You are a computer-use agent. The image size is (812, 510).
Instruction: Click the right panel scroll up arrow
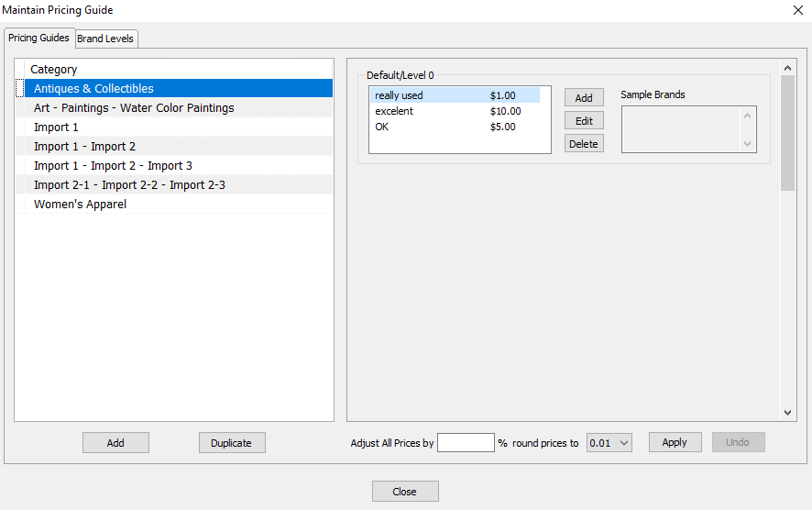[x=787, y=68]
